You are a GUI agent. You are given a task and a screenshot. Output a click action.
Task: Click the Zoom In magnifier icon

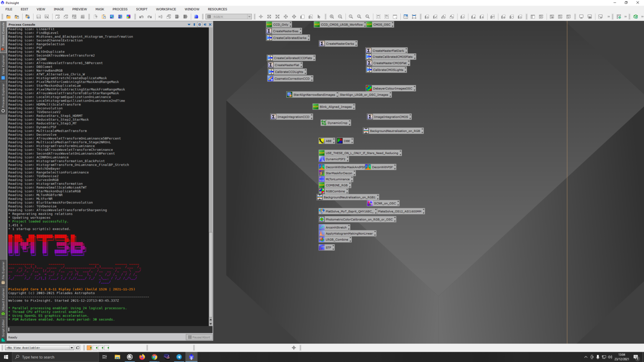tap(332, 17)
